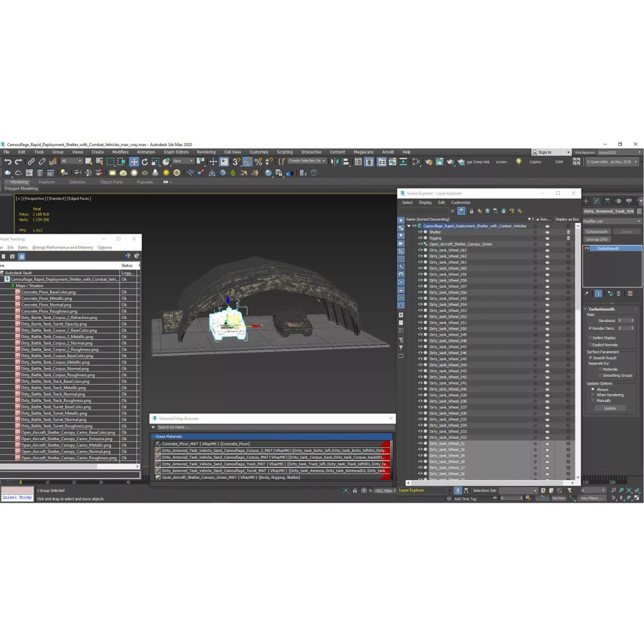Open the Modifier List dropdown
Image resolution: width=644 pixels, height=644 pixels.
(x=612, y=221)
